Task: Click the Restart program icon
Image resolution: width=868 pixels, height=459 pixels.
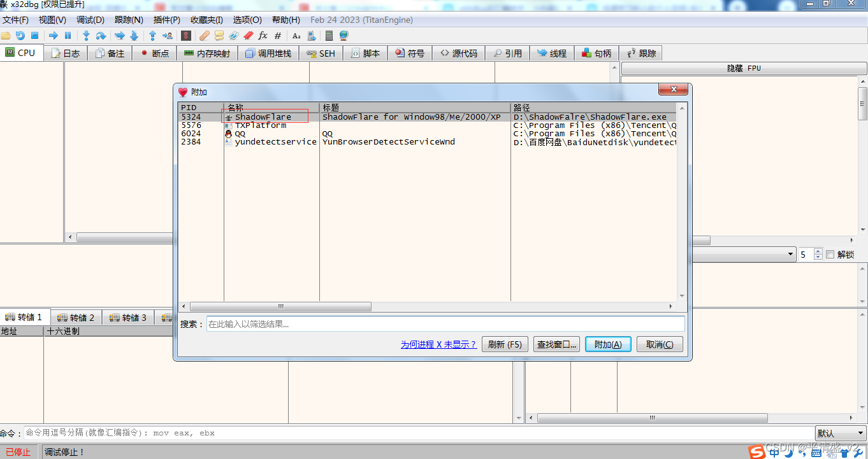Action: 20,36
